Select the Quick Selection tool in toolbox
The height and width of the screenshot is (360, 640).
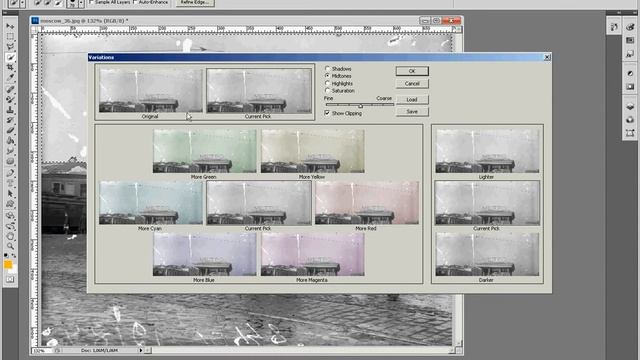pos(10,57)
